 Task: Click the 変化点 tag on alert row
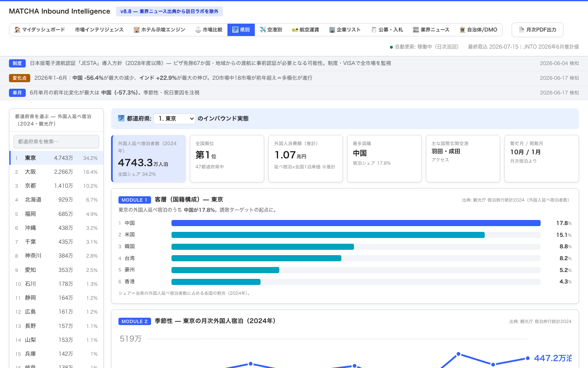20,78
